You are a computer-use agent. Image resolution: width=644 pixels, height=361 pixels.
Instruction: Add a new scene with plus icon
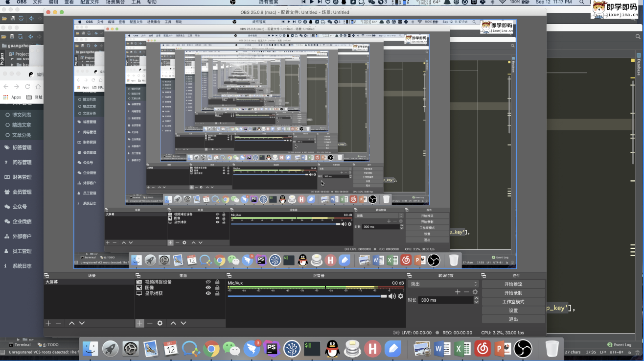(48, 323)
